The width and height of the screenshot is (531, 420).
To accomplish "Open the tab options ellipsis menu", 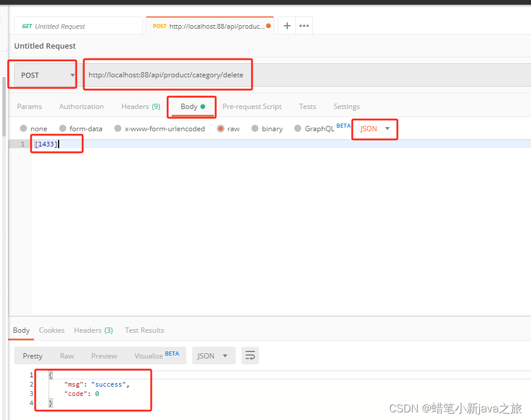I will pyautogui.click(x=304, y=26).
